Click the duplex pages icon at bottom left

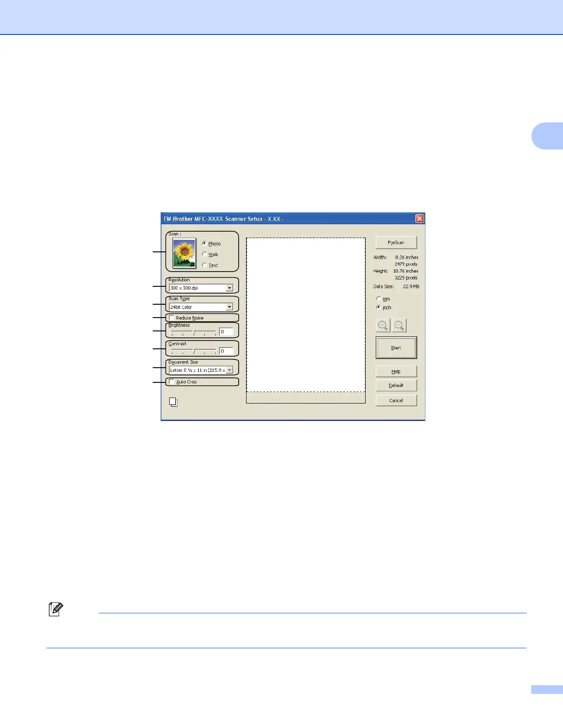tap(173, 402)
